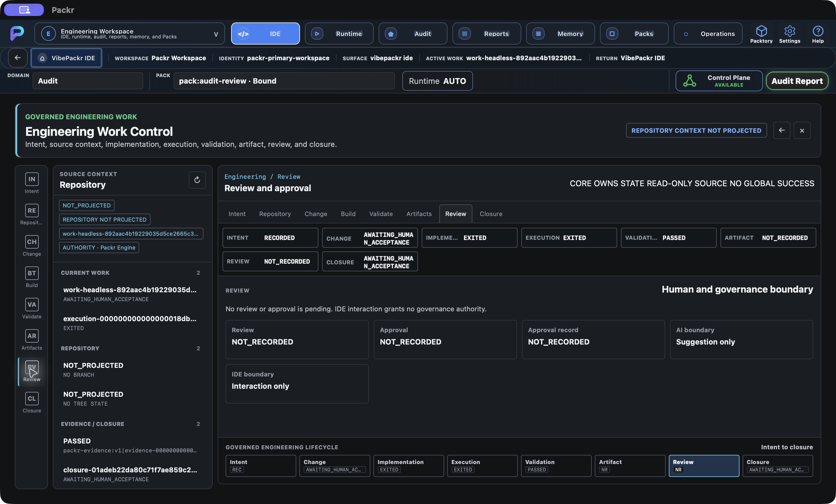Open Settings gear icon

click(790, 31)
